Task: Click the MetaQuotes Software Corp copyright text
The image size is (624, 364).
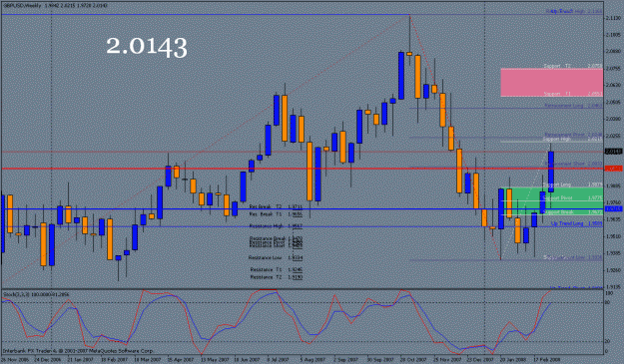Action: [78, 351]
